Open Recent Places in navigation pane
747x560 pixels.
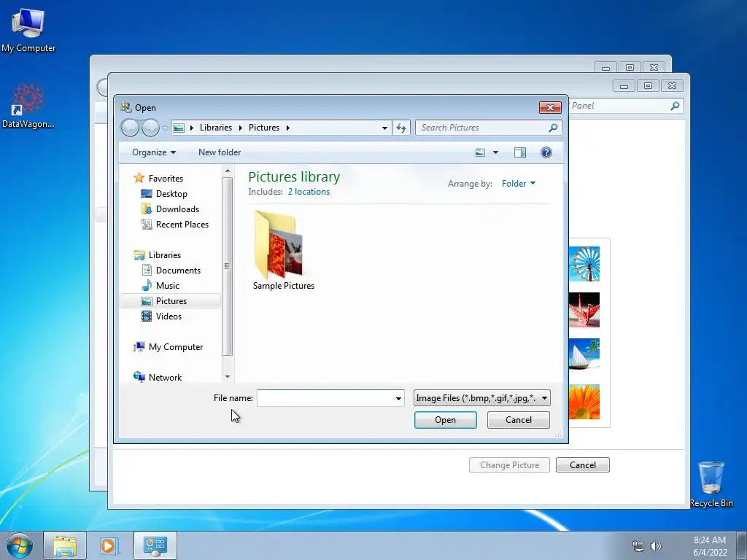pos(182,225)
